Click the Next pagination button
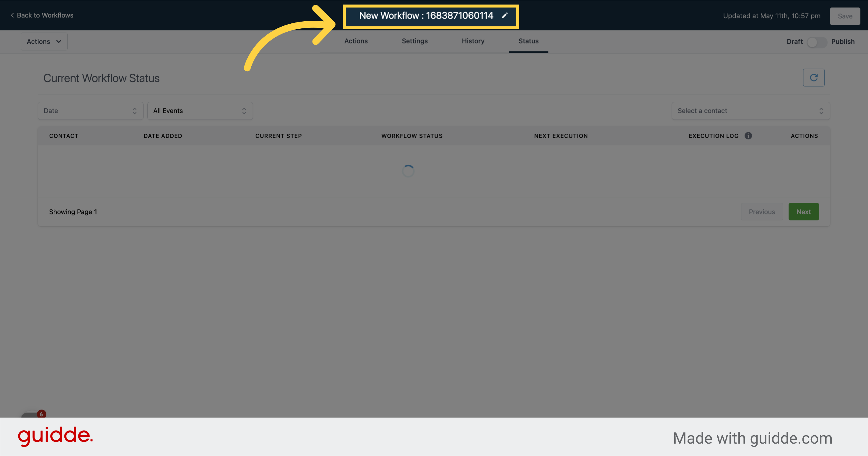The height and width of the screenshot is (456, 868). click(803, 211)
